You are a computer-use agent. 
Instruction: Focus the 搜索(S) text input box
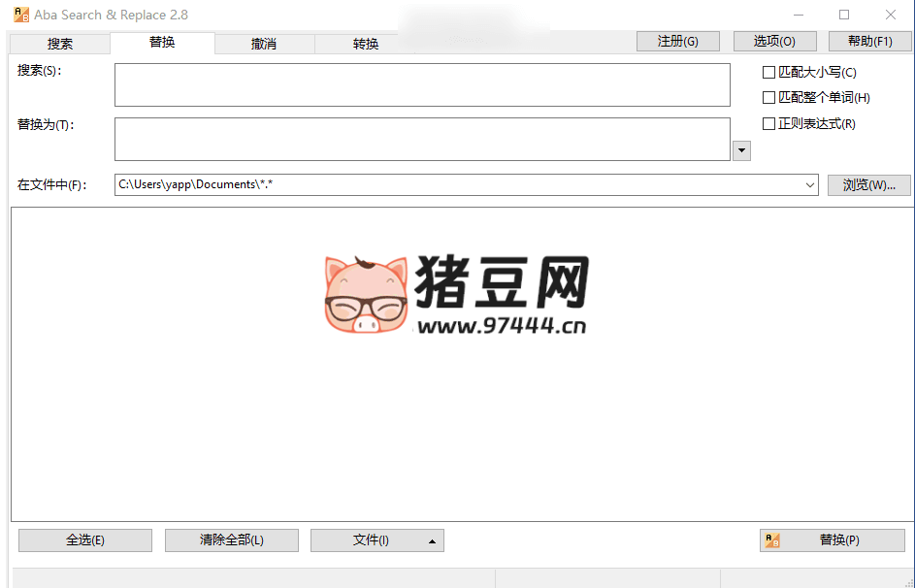click(422, 85)
